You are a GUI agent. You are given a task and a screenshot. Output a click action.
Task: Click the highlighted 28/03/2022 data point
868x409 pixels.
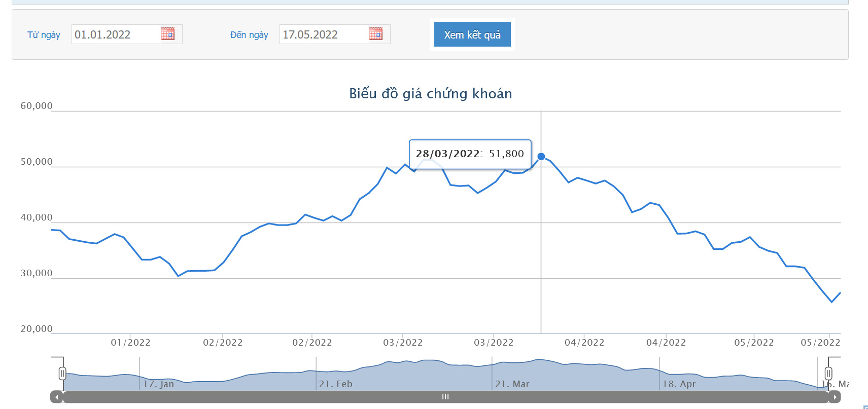point(541,157)
